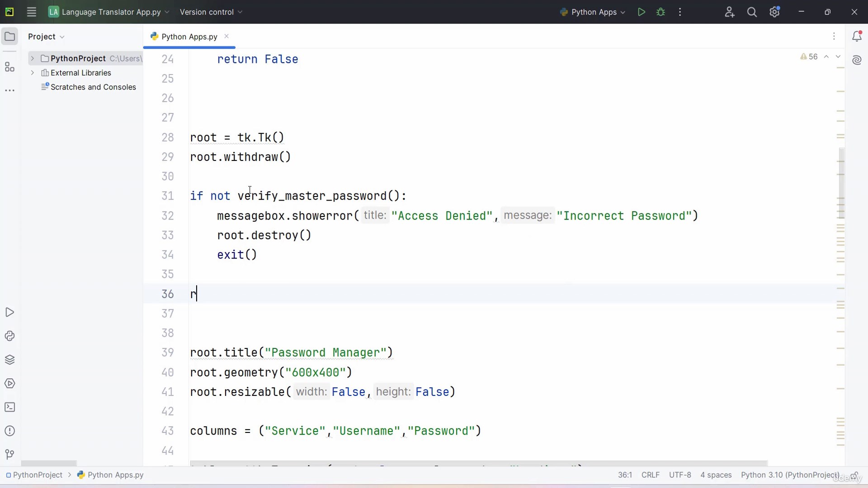Click the warnings count indicator 56

click(809, 57)
